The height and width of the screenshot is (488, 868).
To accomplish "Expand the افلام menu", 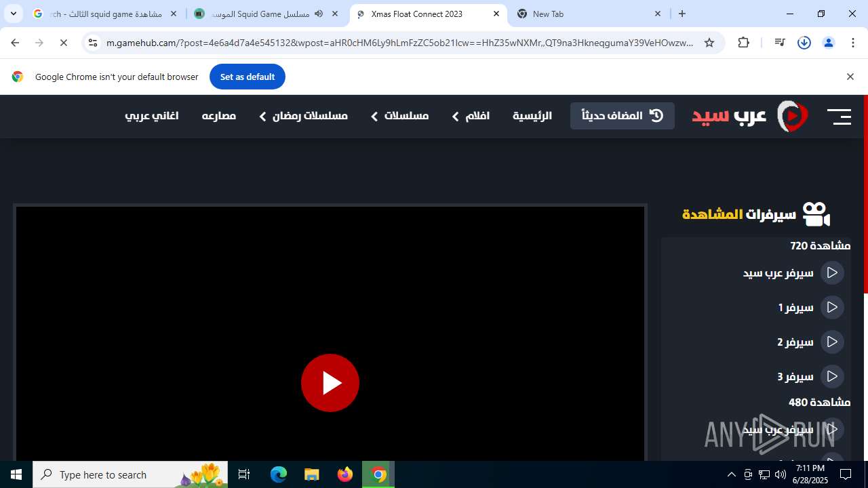I will 471,116.
